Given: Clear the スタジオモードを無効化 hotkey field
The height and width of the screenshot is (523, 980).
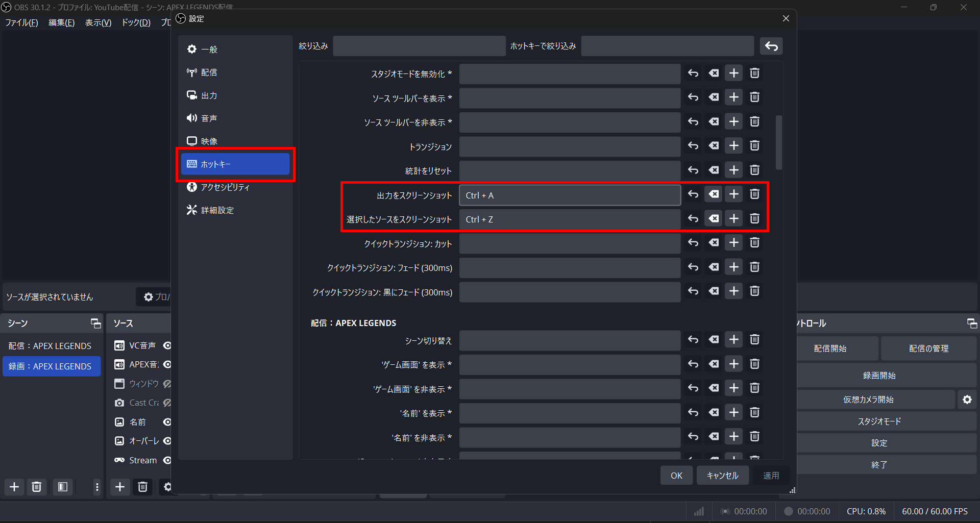Looking at the screenshot, I should click(714, 73).
